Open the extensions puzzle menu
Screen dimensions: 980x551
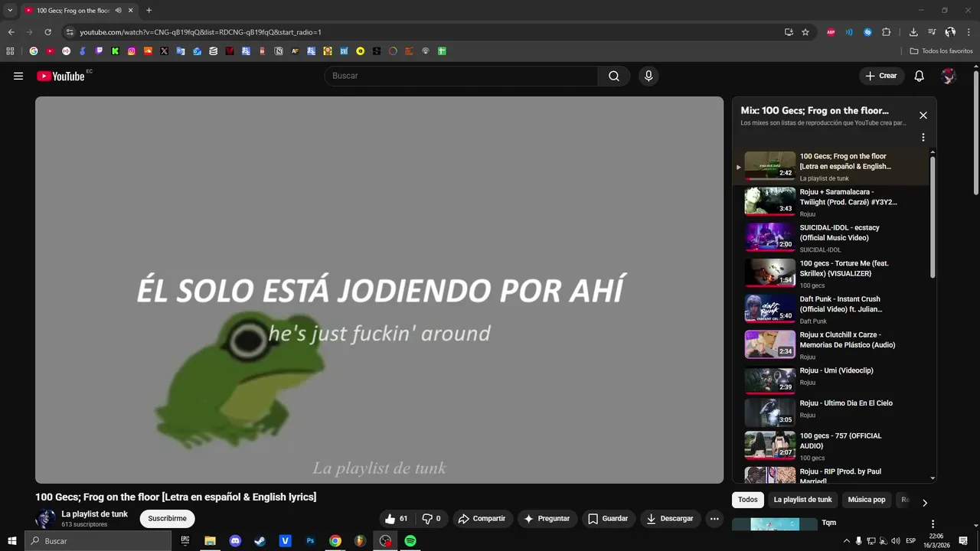tap(886, 32)
